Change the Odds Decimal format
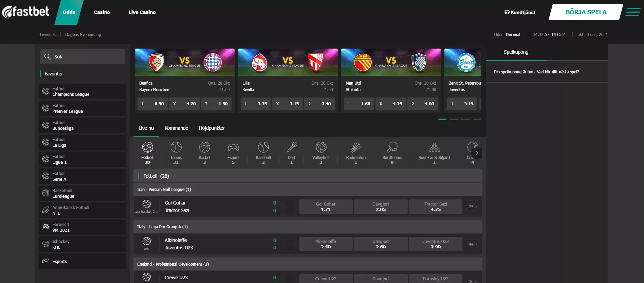This screenshot has width=644, height=283. pos(507,35)
